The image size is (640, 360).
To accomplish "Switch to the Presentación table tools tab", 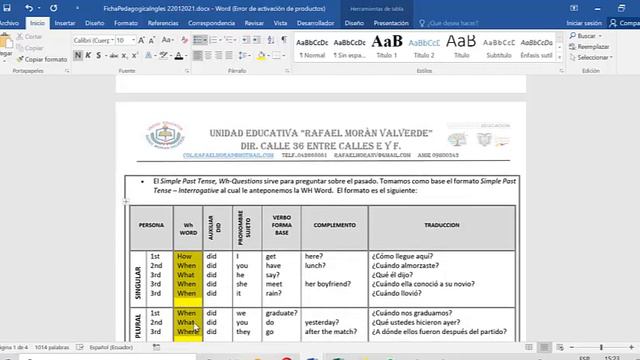I will [x=391, y=23].
